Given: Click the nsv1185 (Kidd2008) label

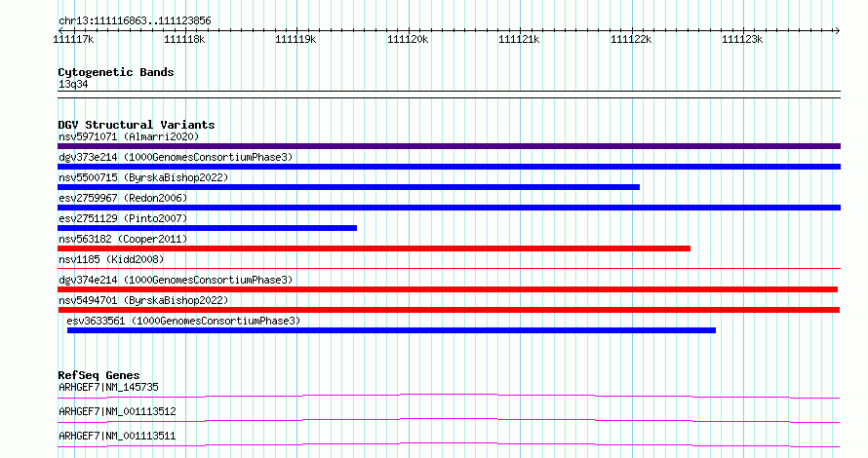Looking at the screenshot, I should pyautogui.click(x=111, y=259).
